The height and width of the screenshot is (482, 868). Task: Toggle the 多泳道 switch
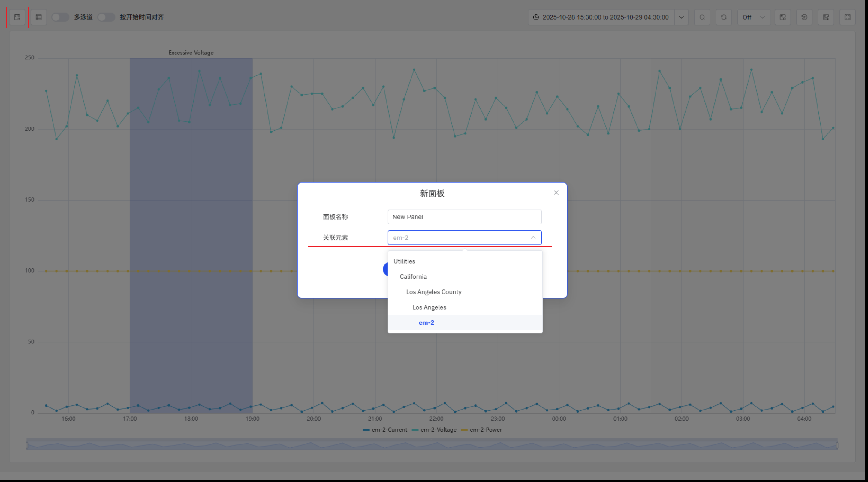(x=60, y=17)
